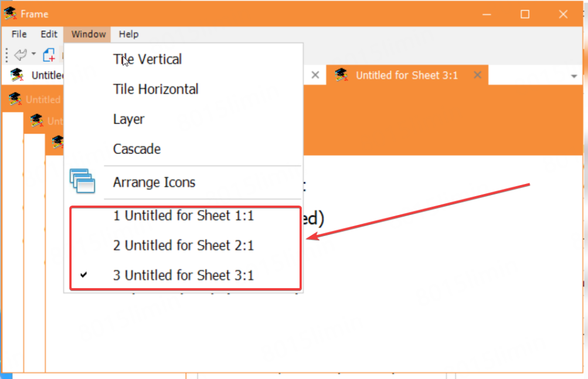Open the dropdown arrow beside undo

33,55
